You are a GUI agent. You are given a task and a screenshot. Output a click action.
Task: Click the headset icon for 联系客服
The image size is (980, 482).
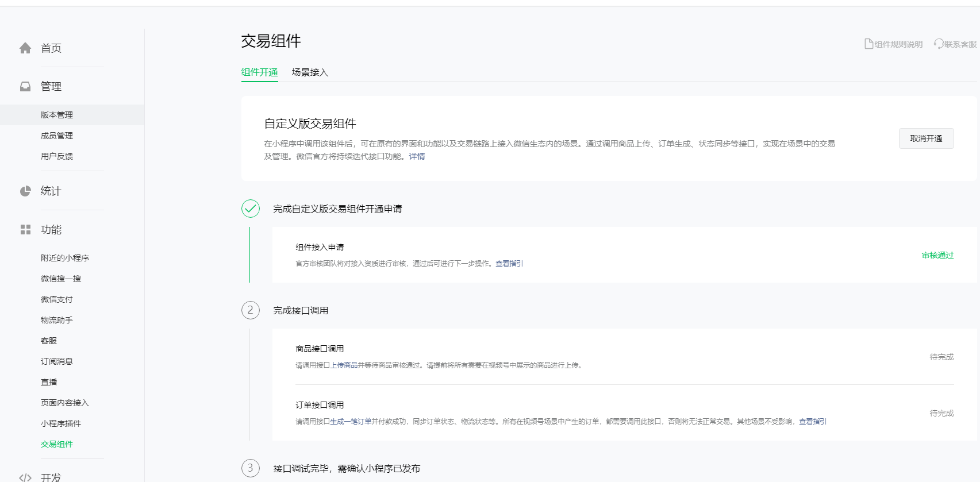(x=939, y=44)
